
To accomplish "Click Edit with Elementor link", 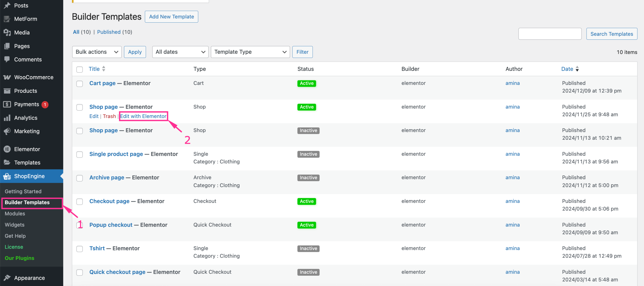I will [x=143, y=116].
